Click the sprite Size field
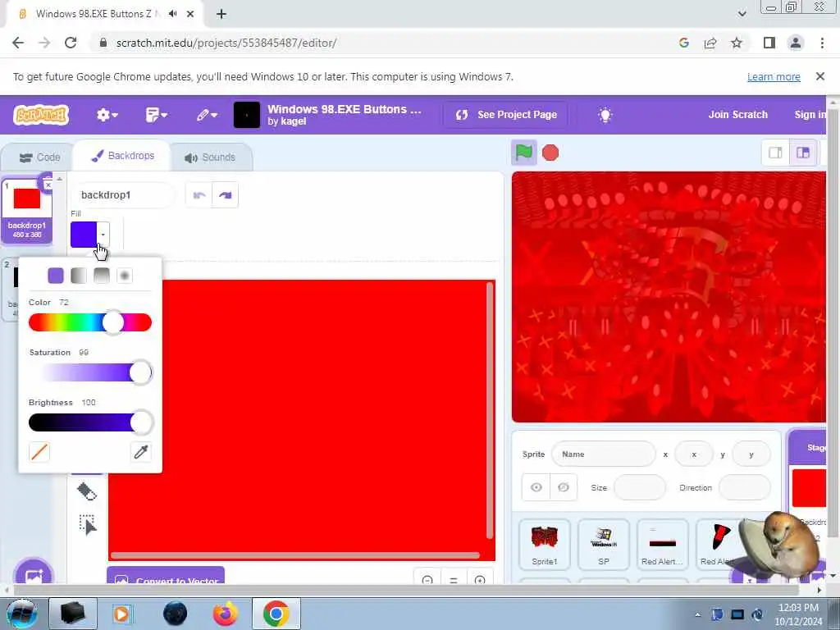Viewport: 840px width, 630px height. [x=639, y=487]
